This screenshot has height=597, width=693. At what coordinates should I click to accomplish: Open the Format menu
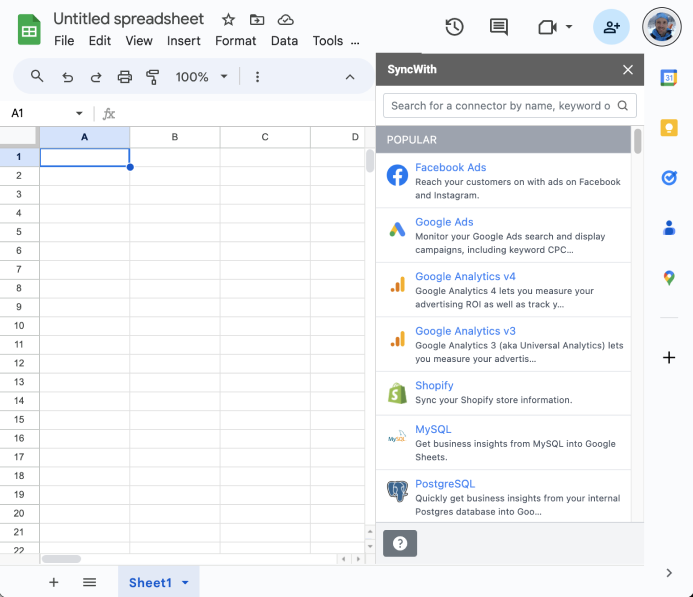coord(236,41)
